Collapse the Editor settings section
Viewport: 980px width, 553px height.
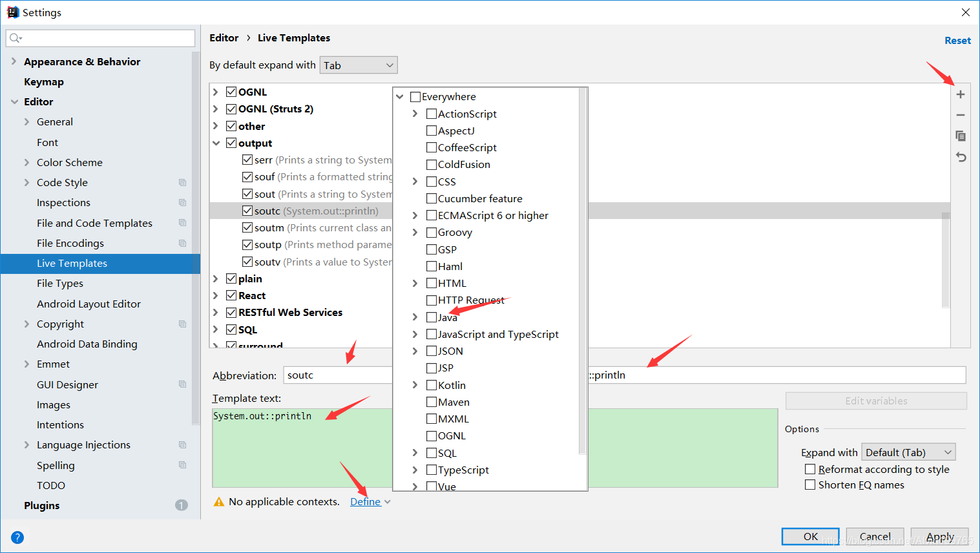[x=14, y=102]
